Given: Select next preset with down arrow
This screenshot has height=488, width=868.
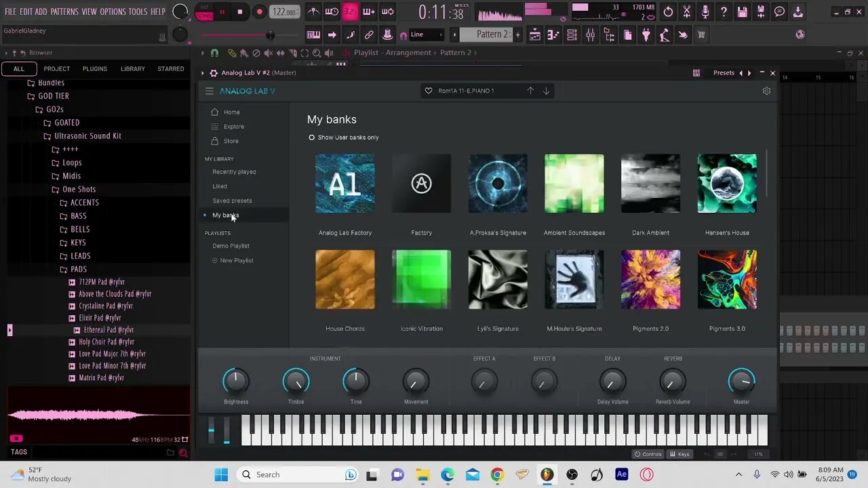Looking at the screenshot, I should 546,91.
